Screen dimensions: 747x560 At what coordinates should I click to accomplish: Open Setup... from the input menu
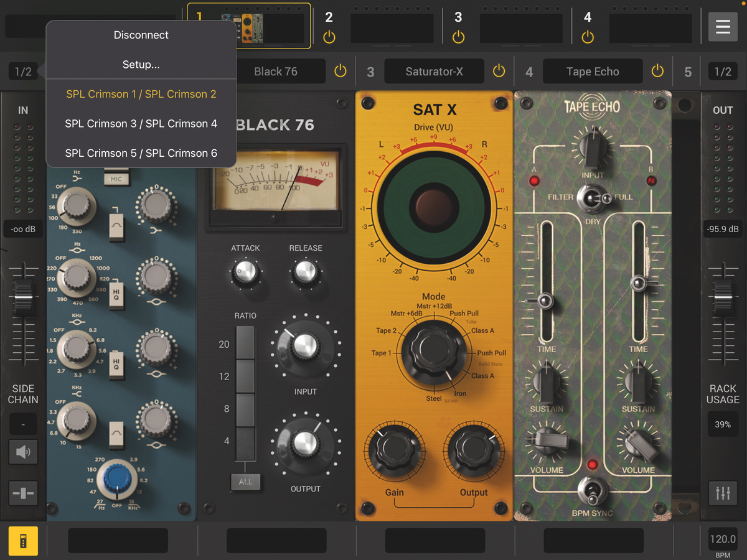point(141,65)
